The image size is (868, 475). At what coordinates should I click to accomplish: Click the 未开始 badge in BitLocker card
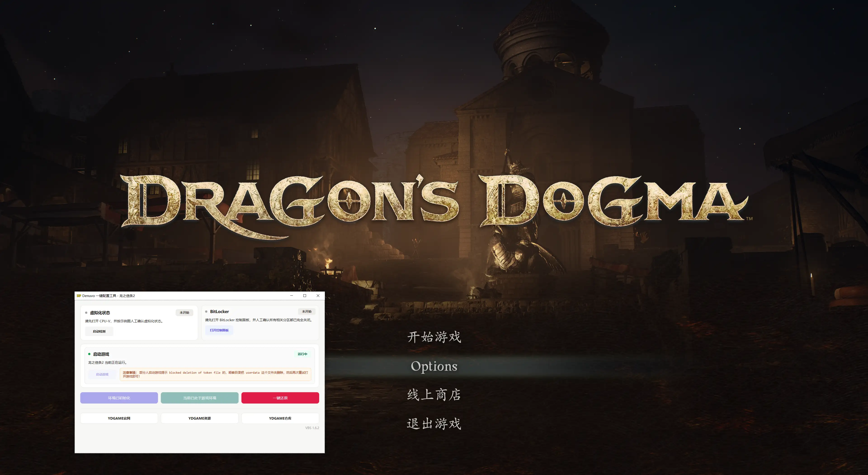coord(307,311)
